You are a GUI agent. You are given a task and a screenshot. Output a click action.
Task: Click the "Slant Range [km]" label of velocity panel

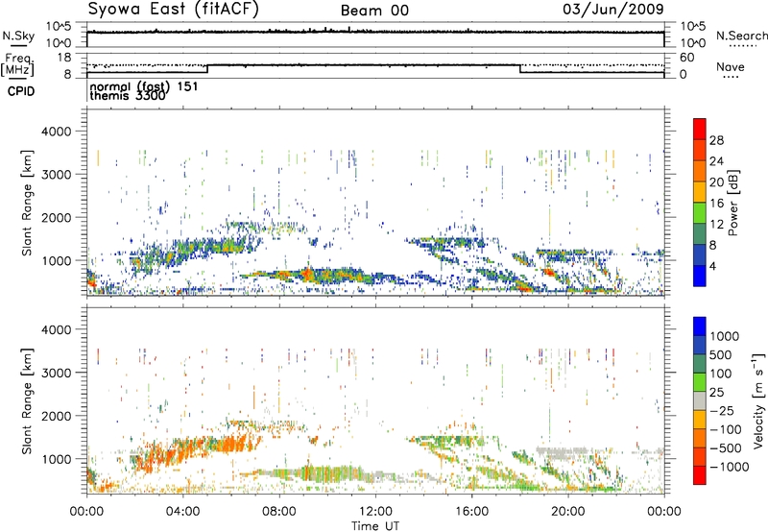pos(27,400)
